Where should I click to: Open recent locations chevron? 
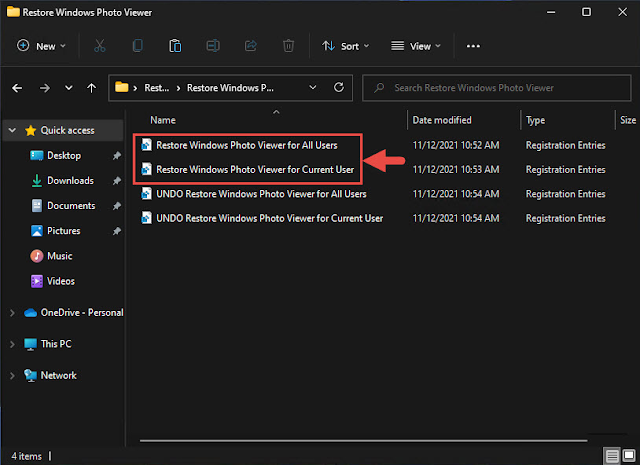69,88
